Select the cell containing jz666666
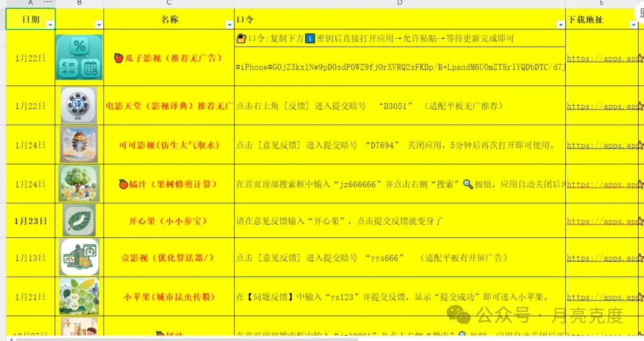644x341 pixels. 400,184
